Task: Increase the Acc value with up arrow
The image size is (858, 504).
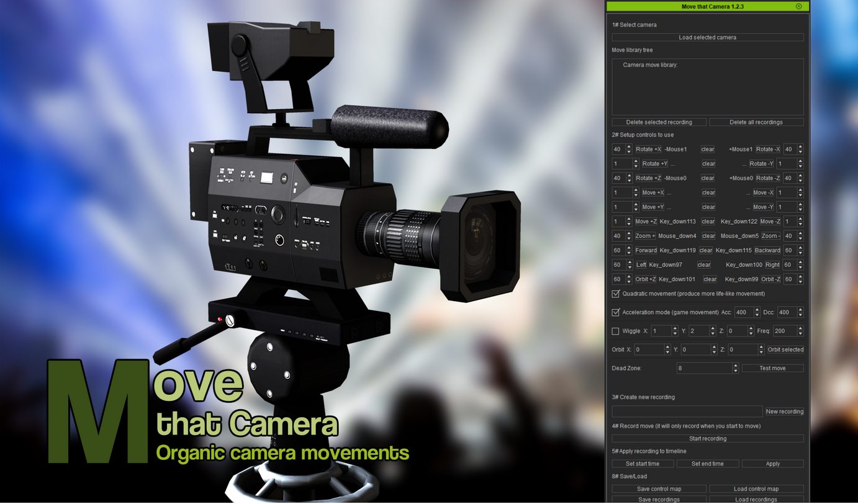Action: coord(757,310)
